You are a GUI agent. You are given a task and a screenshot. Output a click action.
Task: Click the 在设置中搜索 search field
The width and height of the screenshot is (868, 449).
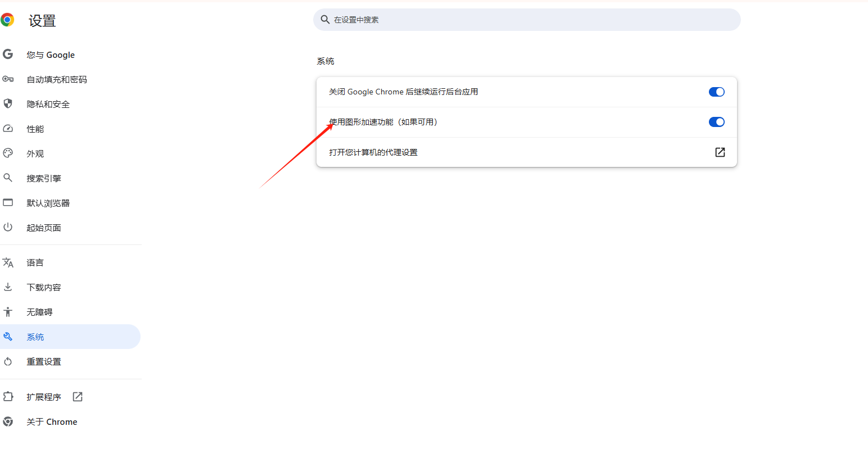pyautogui.click(x=527, y=20)
